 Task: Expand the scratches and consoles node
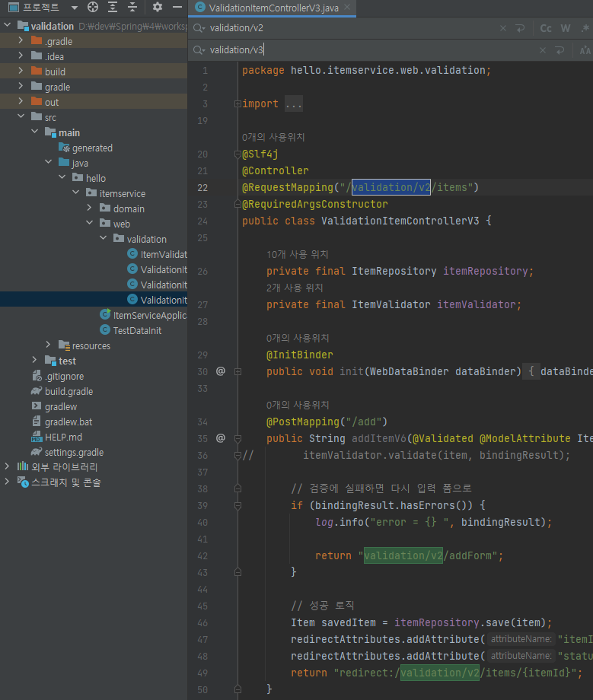(x=7, y=482)
